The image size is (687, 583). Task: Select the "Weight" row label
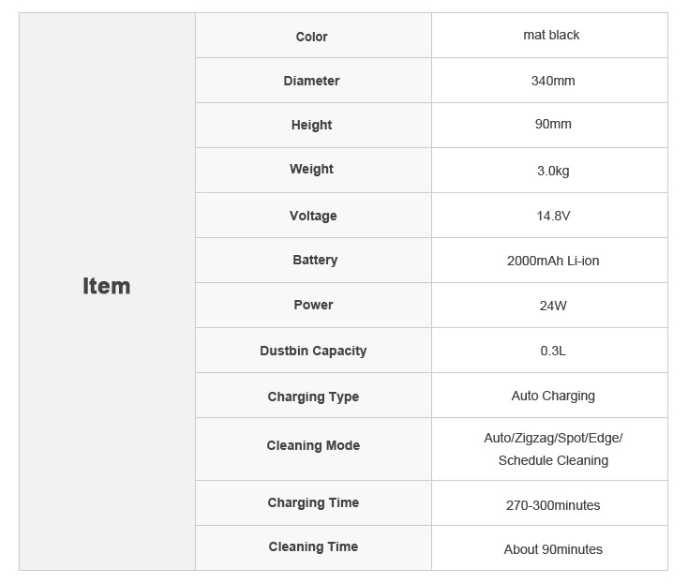point(312,169)
